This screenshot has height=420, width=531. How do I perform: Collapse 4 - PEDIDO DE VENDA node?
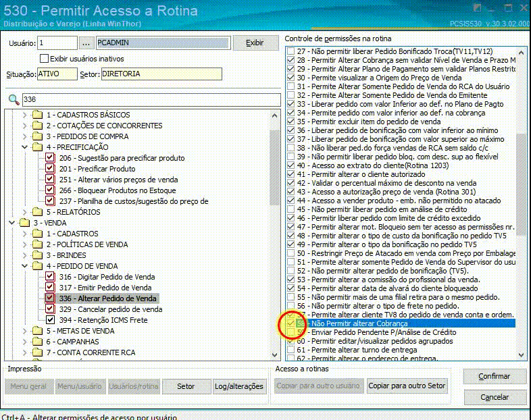click(x=25, y=266)
